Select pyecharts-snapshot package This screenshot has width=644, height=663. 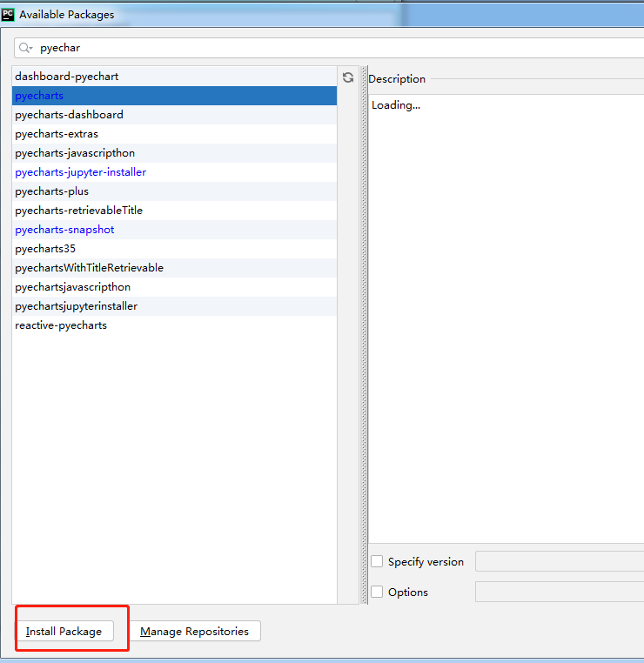64,230
